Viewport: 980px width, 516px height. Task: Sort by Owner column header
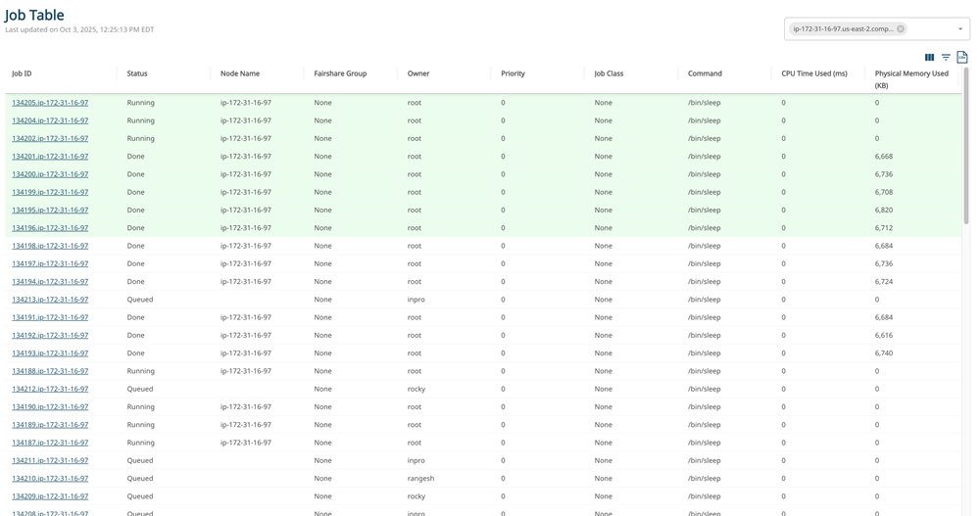coord(418,73)
